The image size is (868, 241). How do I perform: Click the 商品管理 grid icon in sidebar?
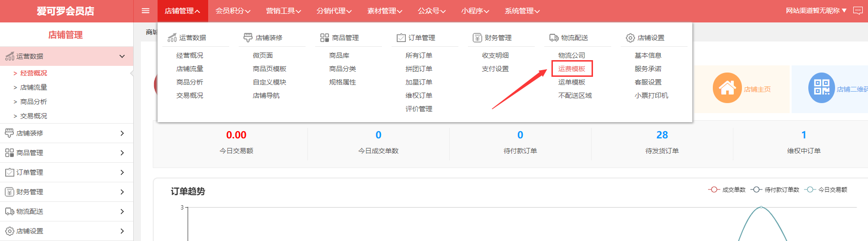click(10, 153)
